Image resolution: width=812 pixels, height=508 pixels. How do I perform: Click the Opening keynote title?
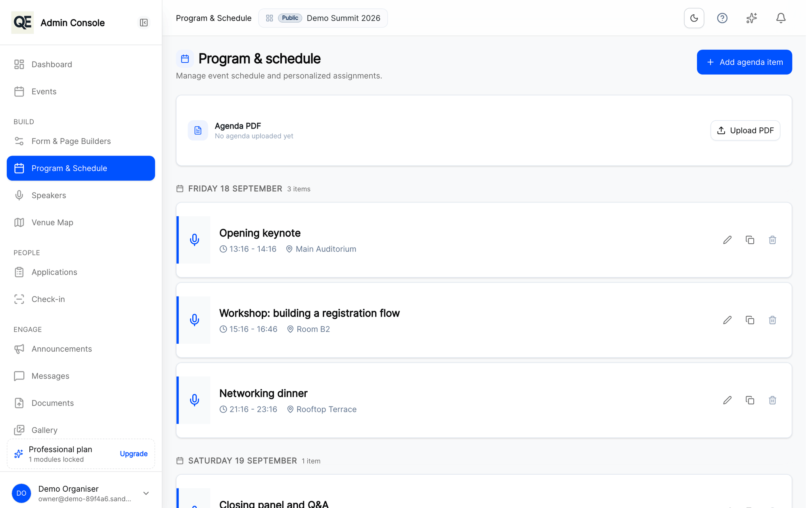(260, 233)
